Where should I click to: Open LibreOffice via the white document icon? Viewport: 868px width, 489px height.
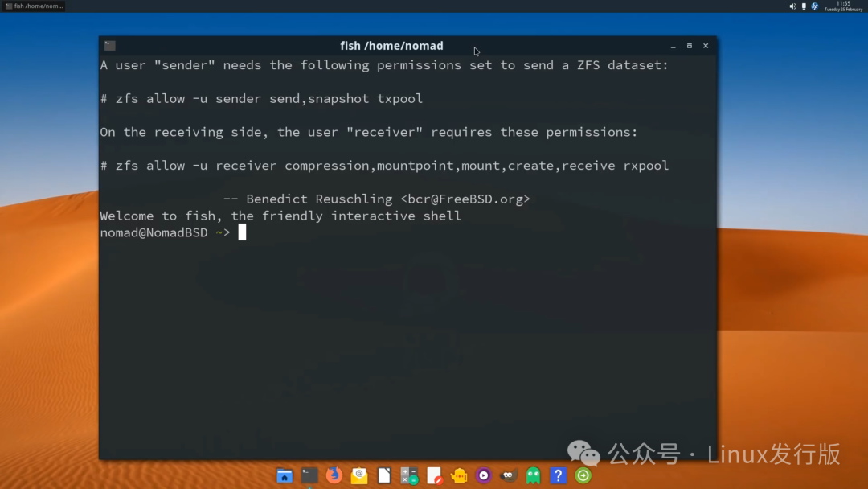point(383,475)
